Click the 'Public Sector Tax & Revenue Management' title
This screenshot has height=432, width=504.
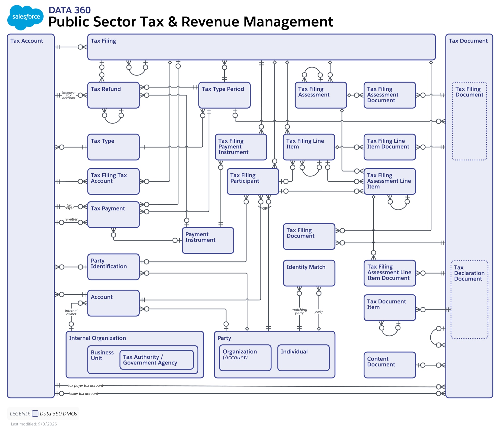pyautogui.click(x=191, y=22)
